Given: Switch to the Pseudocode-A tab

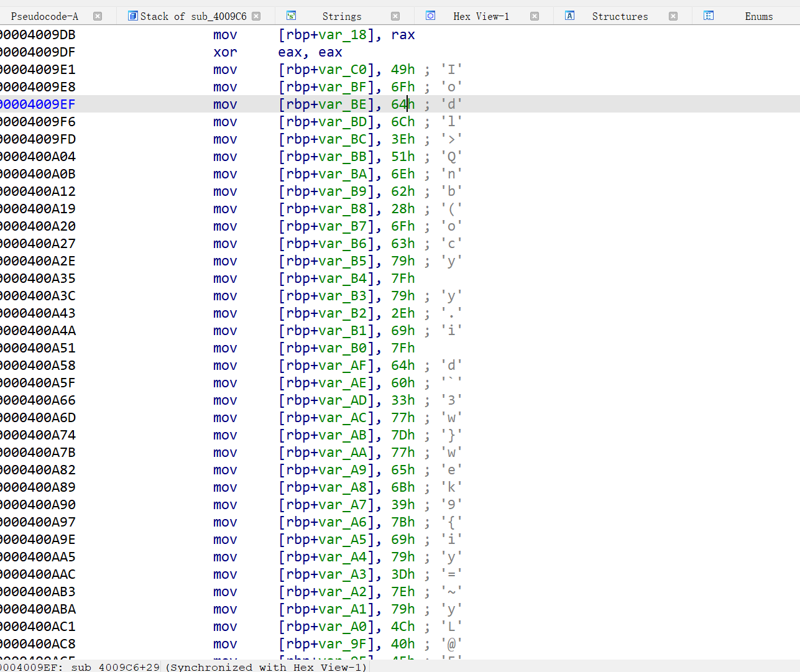Looking at the screenshot, I should click(45, 16).
